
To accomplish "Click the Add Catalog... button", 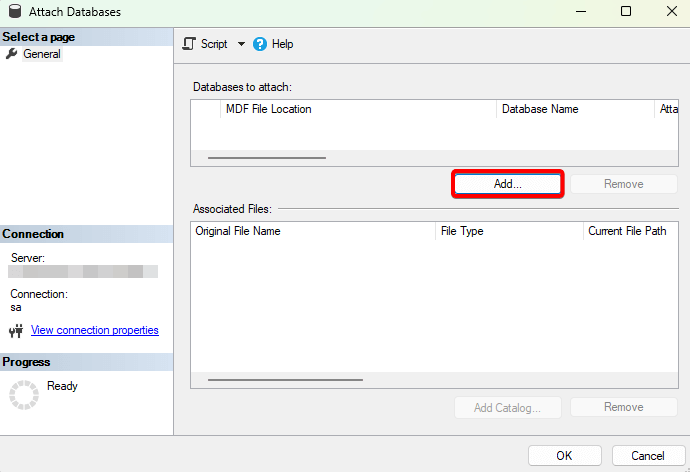I will click(x=507, y=408).
